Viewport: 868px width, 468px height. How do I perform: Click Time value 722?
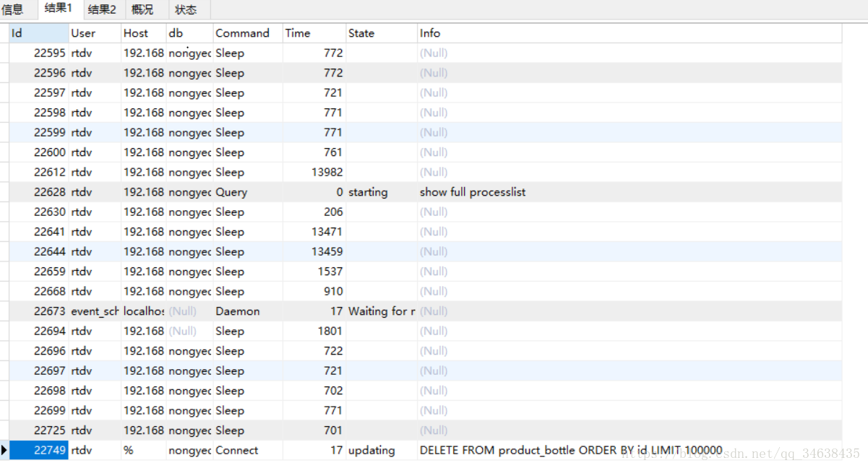pyautogui.click(x=314, y=351)
